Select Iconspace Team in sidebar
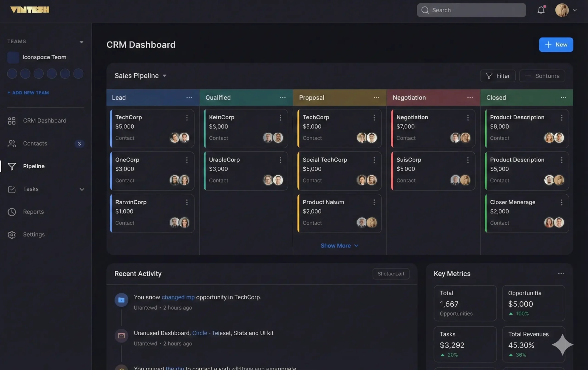 coord(44,57)
